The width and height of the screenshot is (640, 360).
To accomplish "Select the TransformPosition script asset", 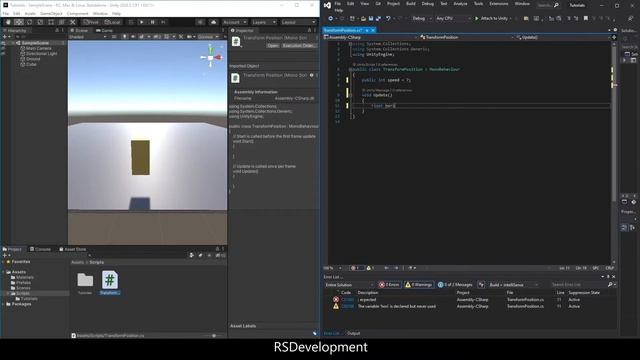I will coord(110,282).
